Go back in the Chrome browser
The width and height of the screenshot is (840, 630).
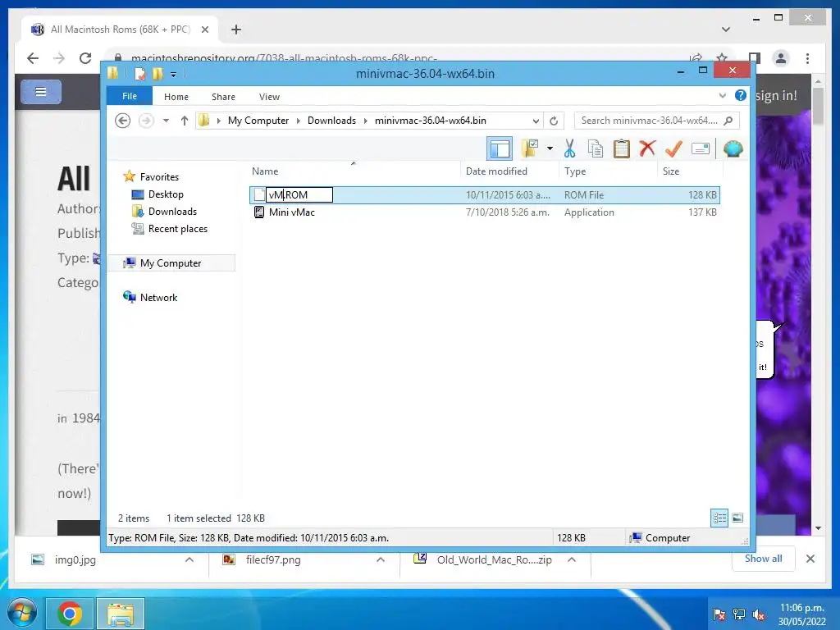(x=33, y=58)
